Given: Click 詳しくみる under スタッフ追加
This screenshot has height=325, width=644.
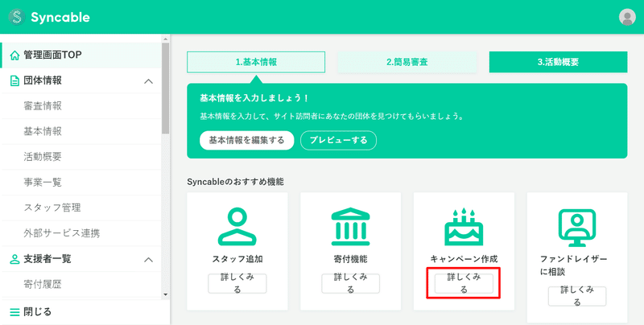Looking at the screenshot, I should pyautogui.click(x=237, y=283).
